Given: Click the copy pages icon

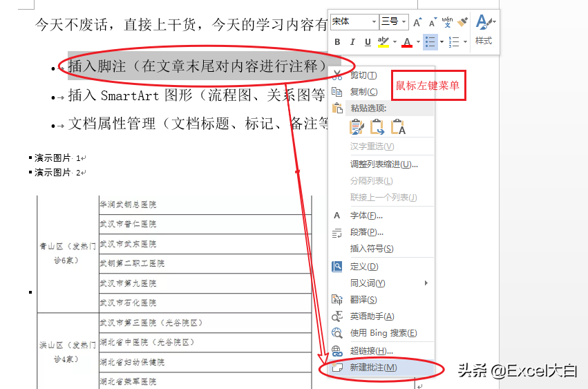Looking at the screenshot, I should [x=337, y=91].
